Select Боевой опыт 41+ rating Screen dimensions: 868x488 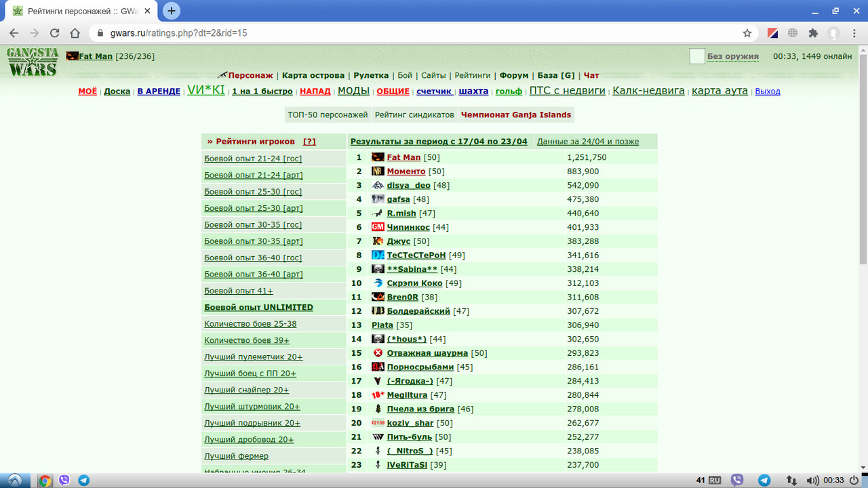point(239,291)
